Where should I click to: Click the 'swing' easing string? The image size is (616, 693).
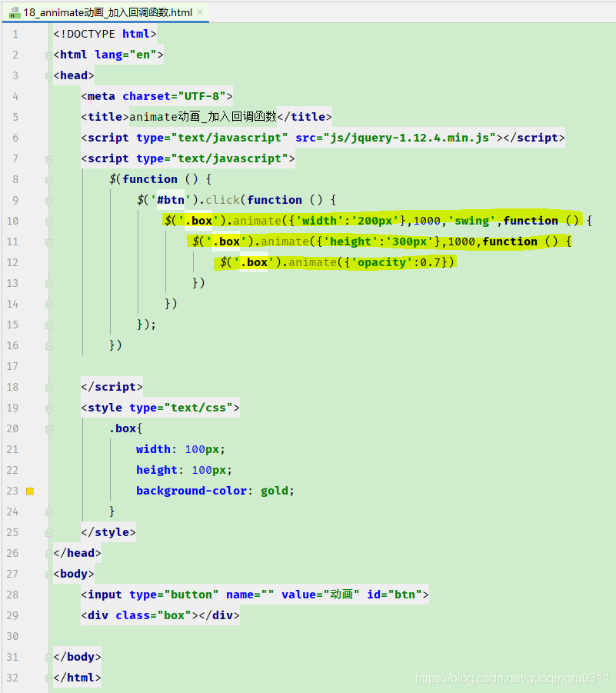472,221
